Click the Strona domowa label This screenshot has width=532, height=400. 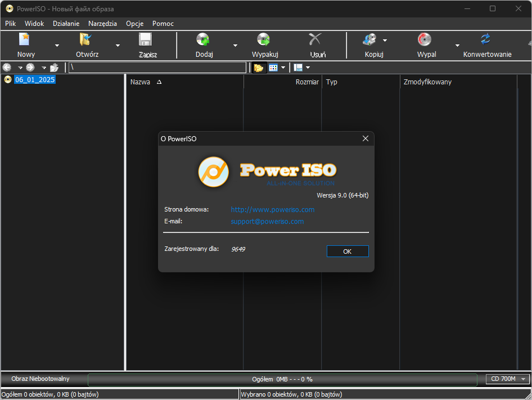pyautogui.click(x=186, y=209)
